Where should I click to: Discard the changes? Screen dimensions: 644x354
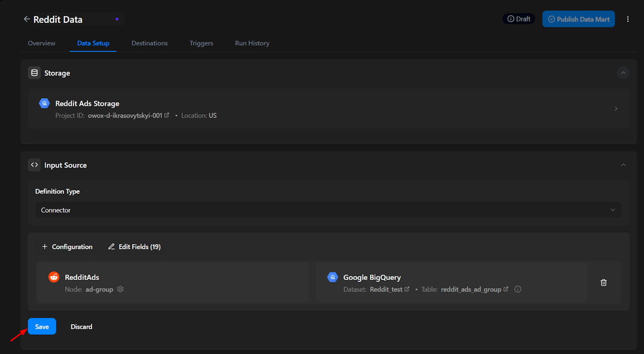pyautogui.click(x=82, y=327)
